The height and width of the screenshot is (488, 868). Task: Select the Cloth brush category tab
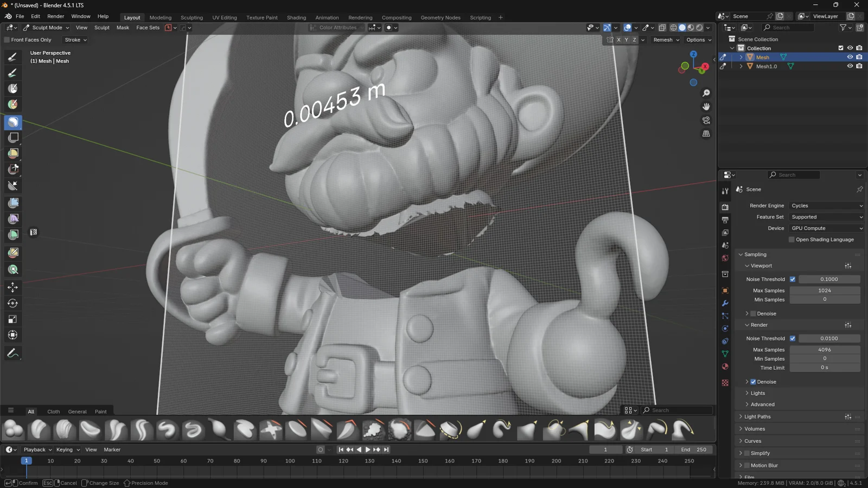(x=54, y=412)
